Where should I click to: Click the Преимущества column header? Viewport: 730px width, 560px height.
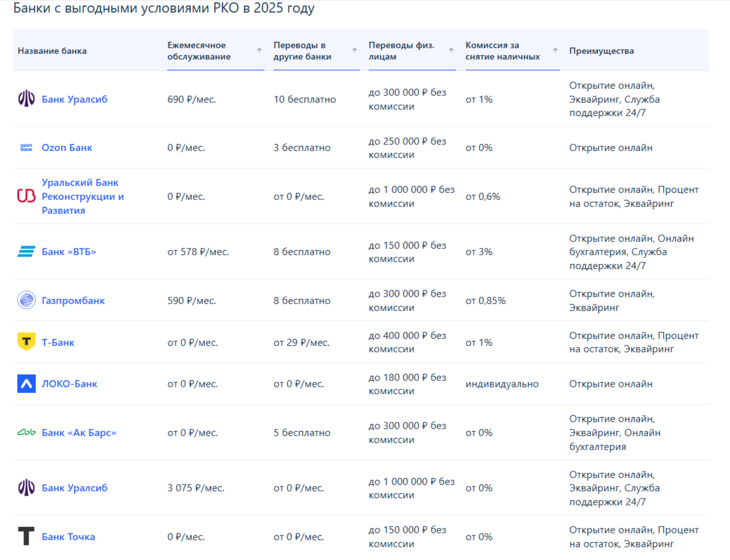point(602,51)
